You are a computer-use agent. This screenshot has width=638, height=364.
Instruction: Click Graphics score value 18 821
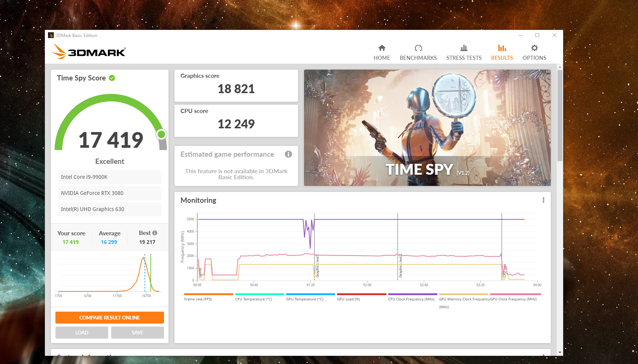tap(236, 89)
